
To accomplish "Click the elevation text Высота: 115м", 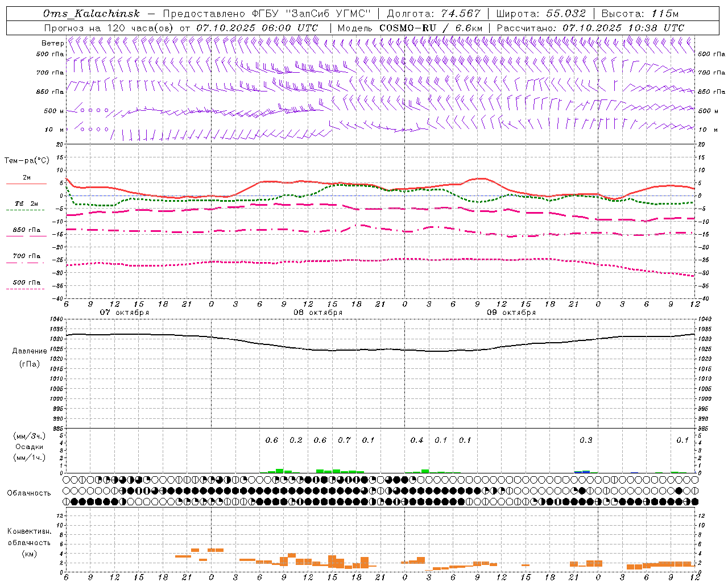I will tap(640, 14).
